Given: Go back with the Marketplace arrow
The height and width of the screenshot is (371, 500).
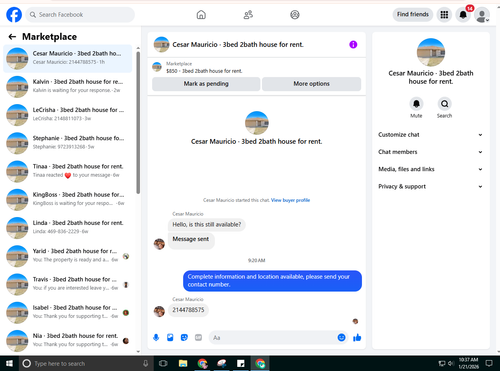Looking at the screenshot, I should click(x=12, y=37).
